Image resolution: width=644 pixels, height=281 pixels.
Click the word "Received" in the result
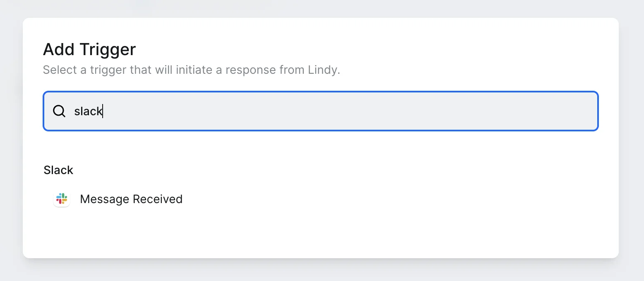click(157, 199)
